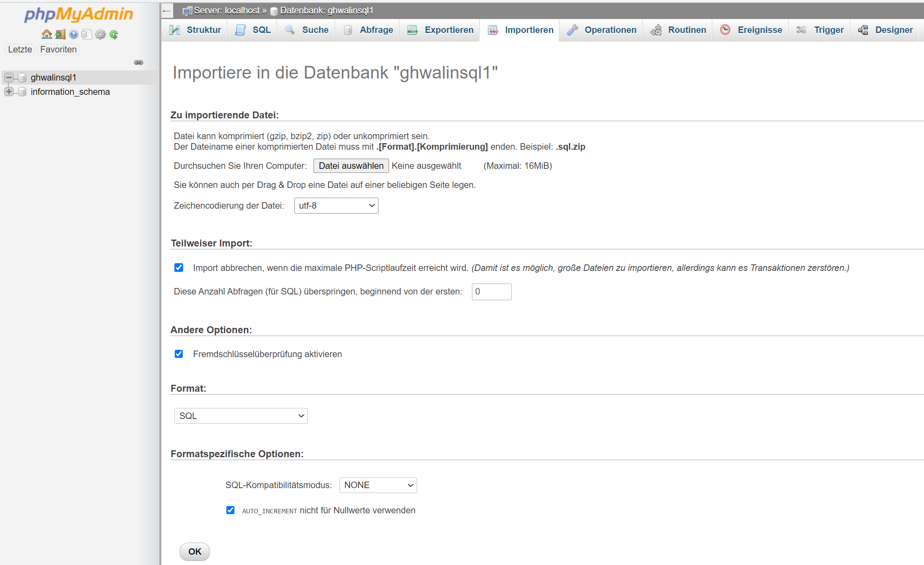Click the Operationen wrench icon
This screenshot has height=565, width=924.
point(572,30)
